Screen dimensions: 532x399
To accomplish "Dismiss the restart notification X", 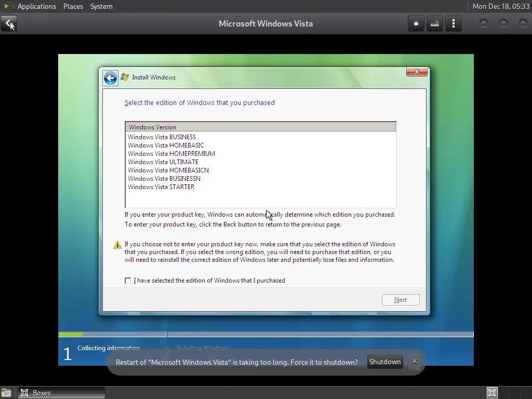I will (x=414, y=362).
